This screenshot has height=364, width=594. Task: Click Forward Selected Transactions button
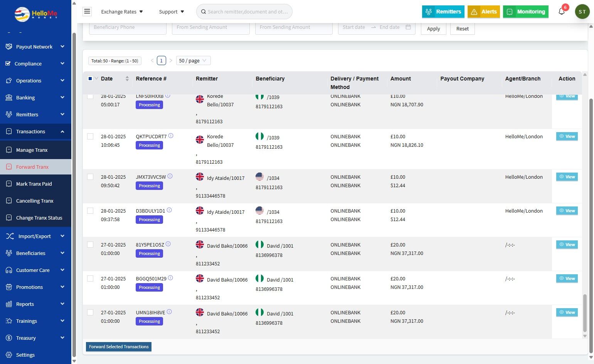(x=119, y=347)
